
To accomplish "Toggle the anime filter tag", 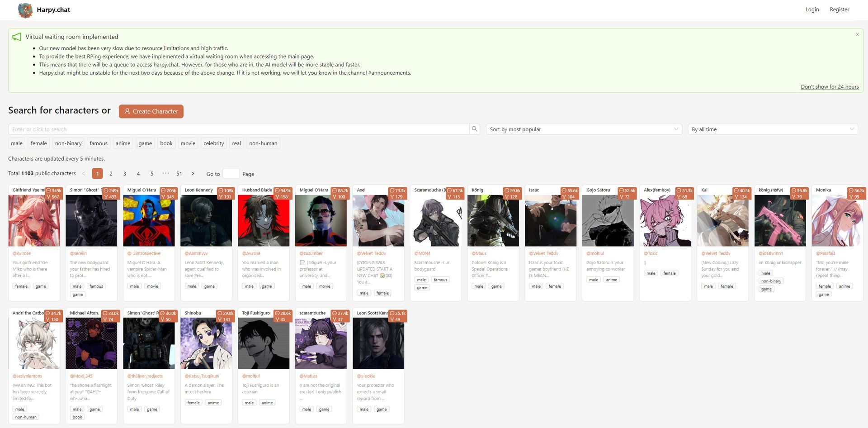I will tap(123, 143).
